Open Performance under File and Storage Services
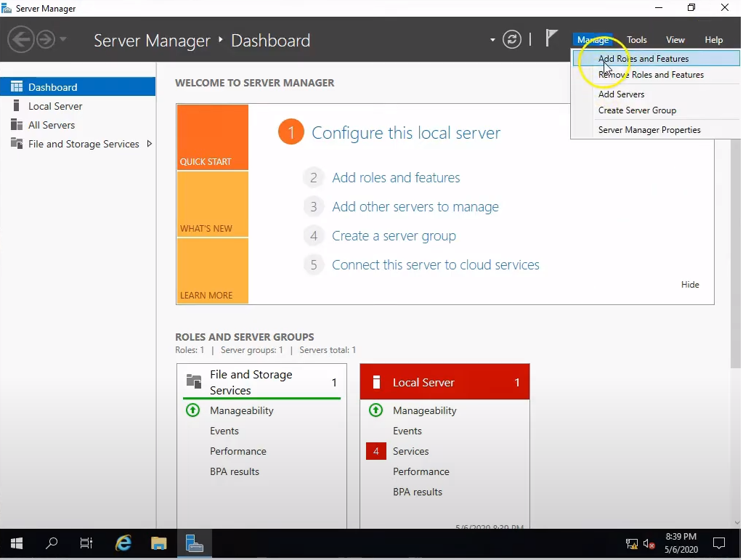This screenshot has height=560, width=743. tap(238, 451)
